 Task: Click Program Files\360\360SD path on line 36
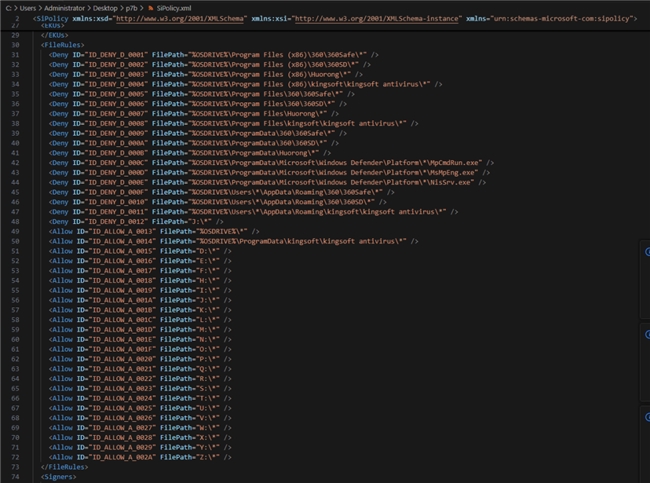[262, 104]
